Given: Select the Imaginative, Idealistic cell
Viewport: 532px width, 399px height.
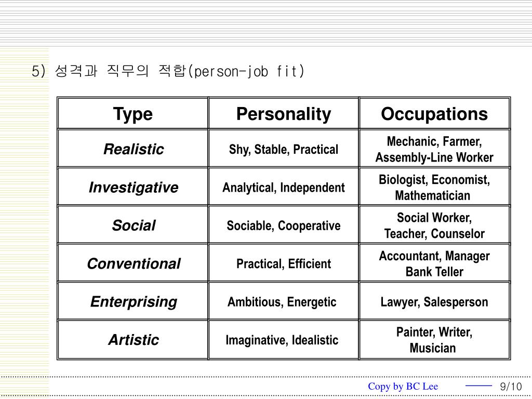Looking at the screenshot, I should pyautogui.click(x=282, y=340).
